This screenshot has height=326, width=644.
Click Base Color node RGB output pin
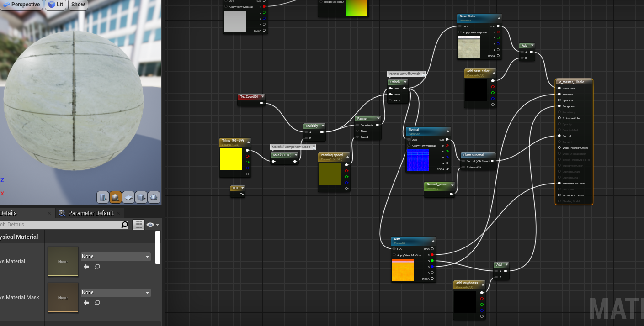pos(498,26)
